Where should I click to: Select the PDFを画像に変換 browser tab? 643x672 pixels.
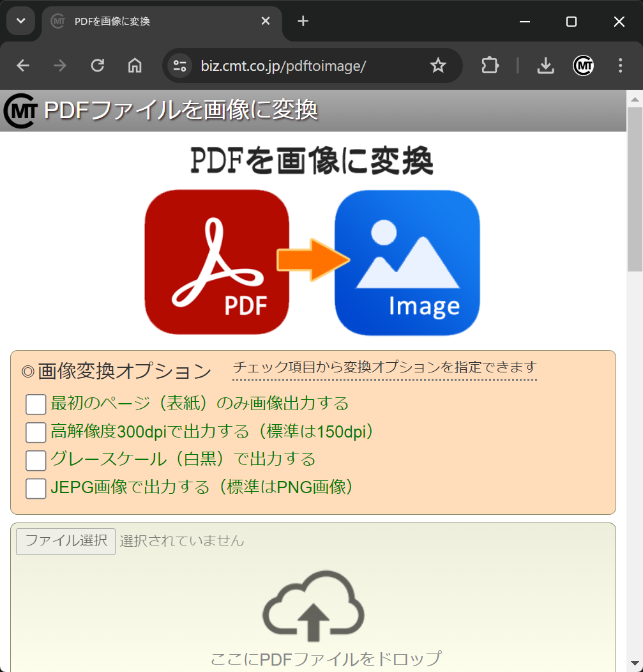tap(162, 22)
